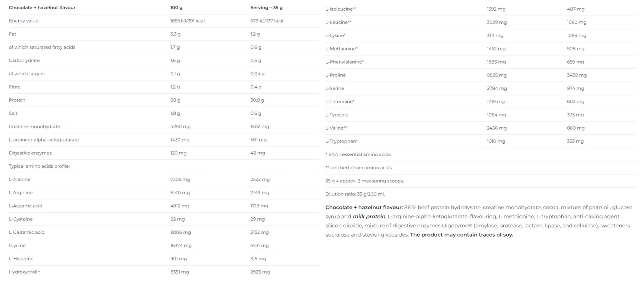Click the "Creatine monohydrate" row label
644x282 pixels.
pyautogui.click(x=34, y=127)
